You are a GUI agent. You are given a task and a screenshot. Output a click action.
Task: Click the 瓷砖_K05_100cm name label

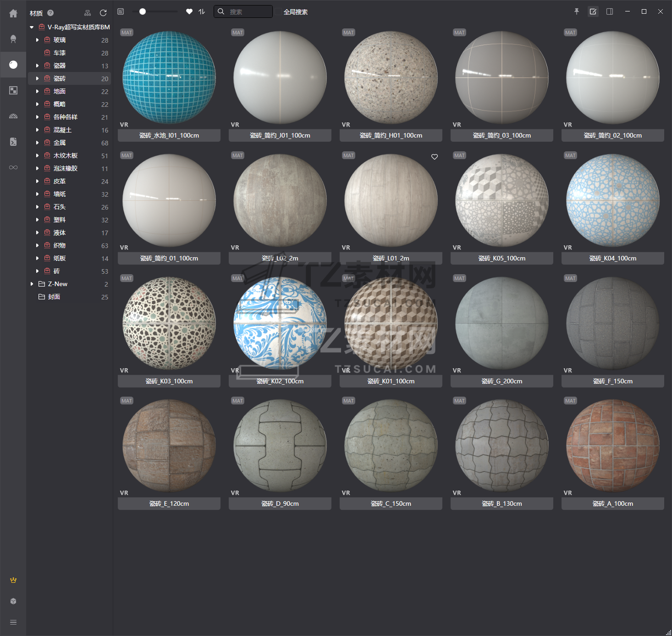tap(502, 258)
